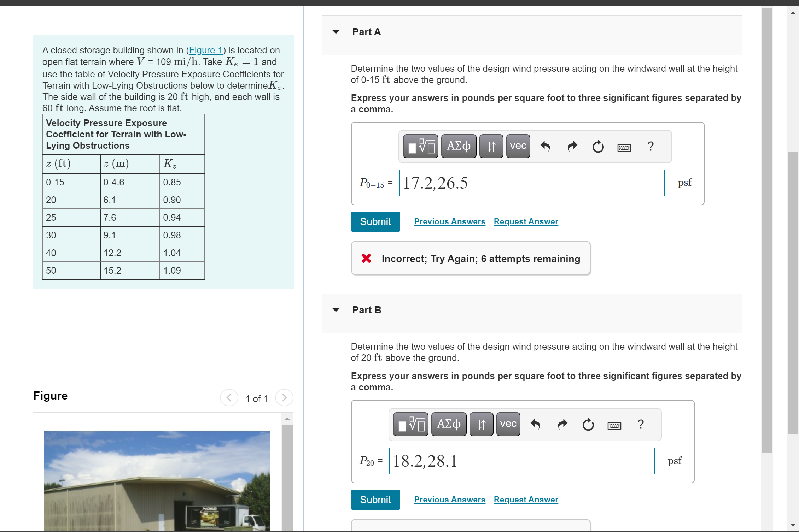799x532 pixels.
Task: Click subscript/superscript arrows icon in Part B
Action: click(x=481, y=424)
